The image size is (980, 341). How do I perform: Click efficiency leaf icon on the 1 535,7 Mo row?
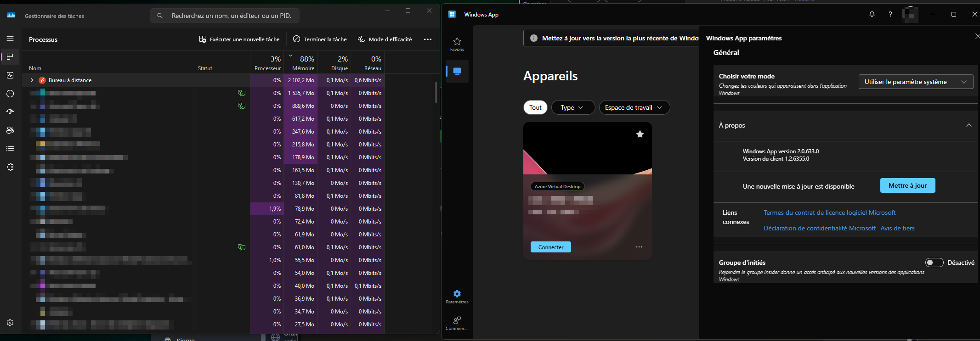pos(242,93)
